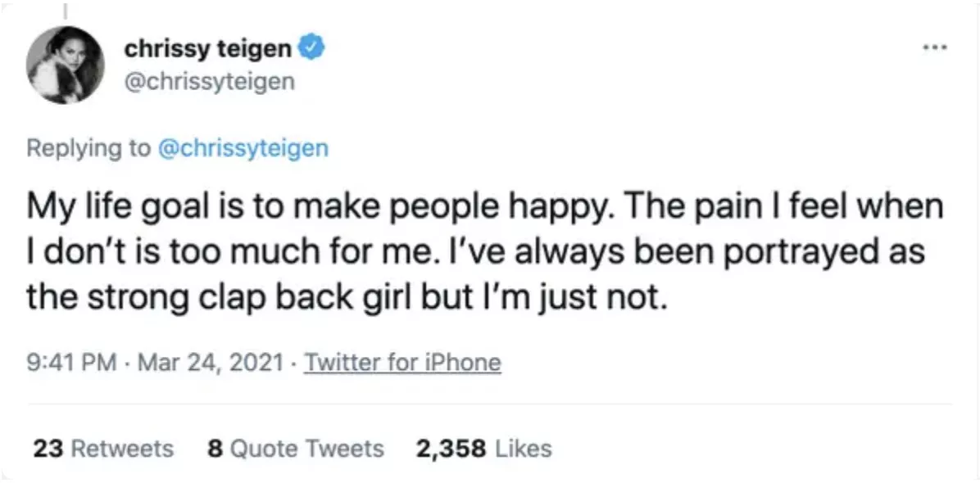Click the 2,358 count beside Likes
This screenshot has height=483, width=980.
click(x=451, y=449)
